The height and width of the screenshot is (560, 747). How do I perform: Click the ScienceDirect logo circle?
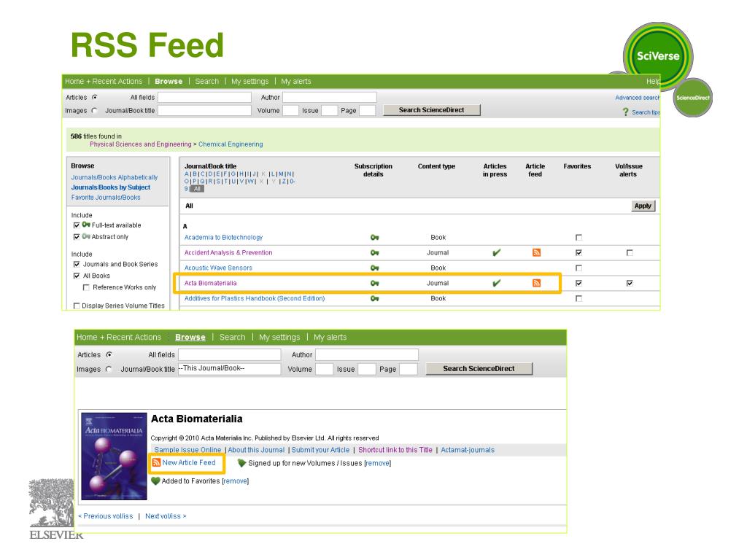(693, 98)
